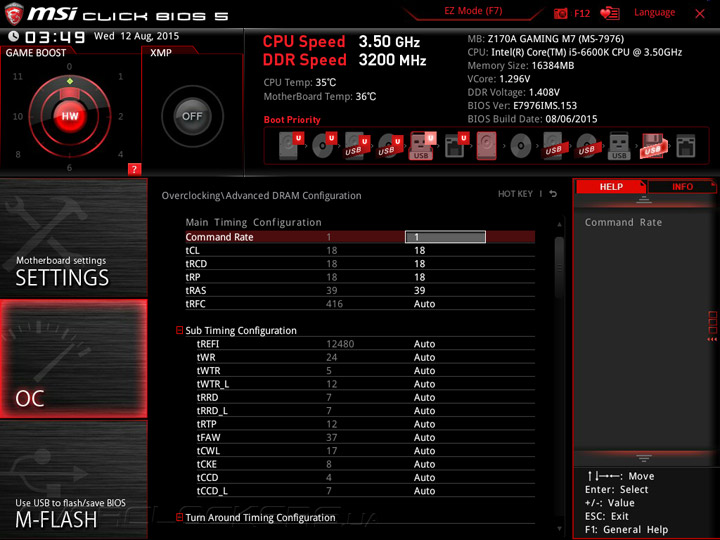Open the tWTR Auto setting
Screen dimensions: 720x540
[424, 371]
